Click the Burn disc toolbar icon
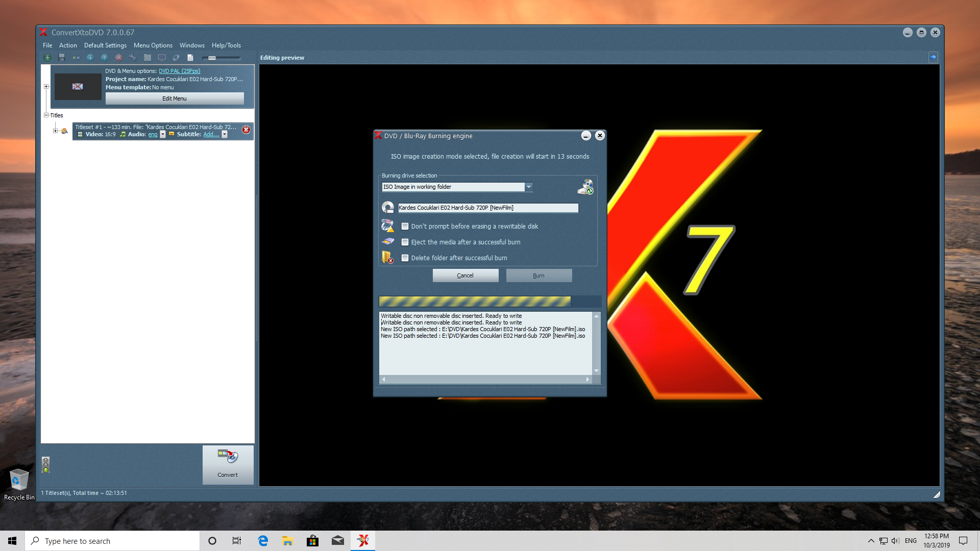Screen dimensions: 980x551 click(x=176, y=58)
